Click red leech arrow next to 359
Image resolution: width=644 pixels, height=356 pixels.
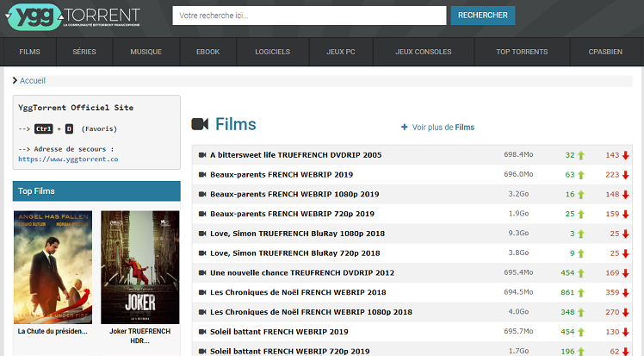tap(626, 293)
